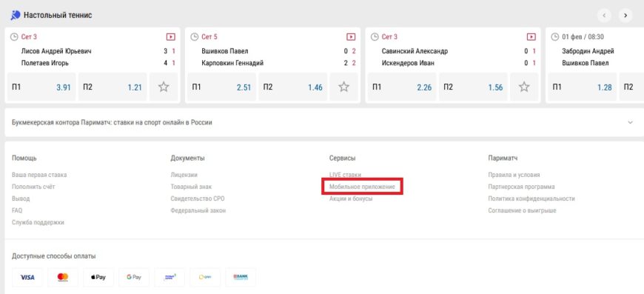
Task: Open LIVE ставки link
Action: pos(346,175)
